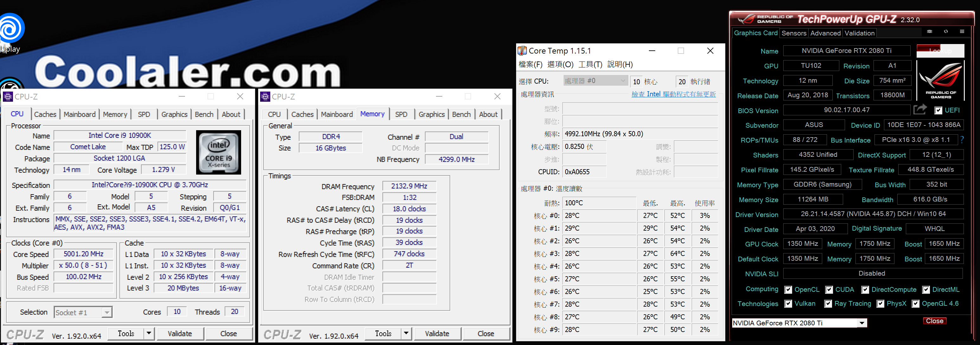Open the Uplay desktop shortcut
The image size is (980, 345).
(11, 33)
